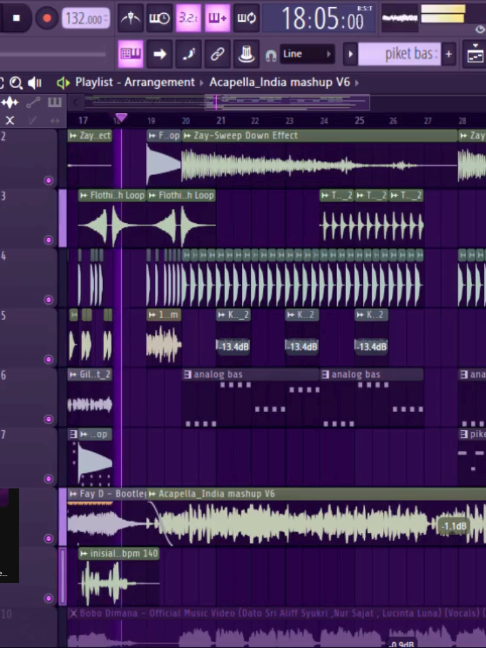The image size is (486, 648).
Task: Click the Record button
Action: click(46, 18)
